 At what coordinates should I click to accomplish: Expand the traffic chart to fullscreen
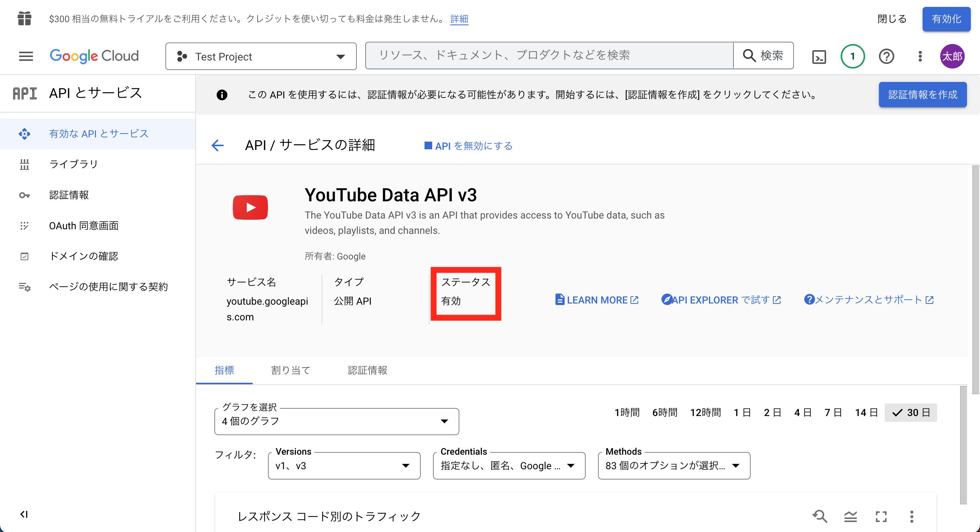(x=881, y=516)
